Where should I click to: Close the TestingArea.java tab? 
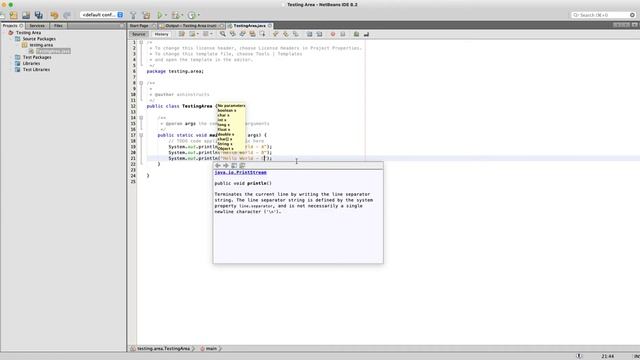[x=270, y=25]
